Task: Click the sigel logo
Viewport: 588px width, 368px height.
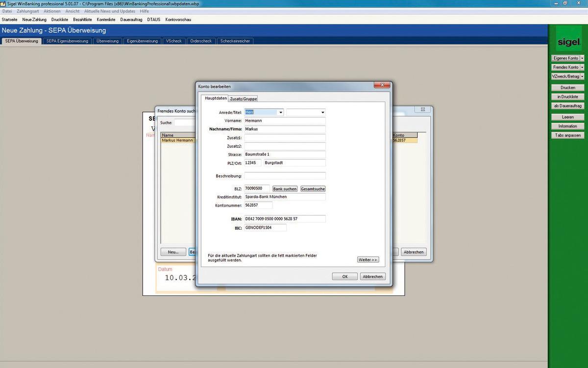Action: coord(568,42)
